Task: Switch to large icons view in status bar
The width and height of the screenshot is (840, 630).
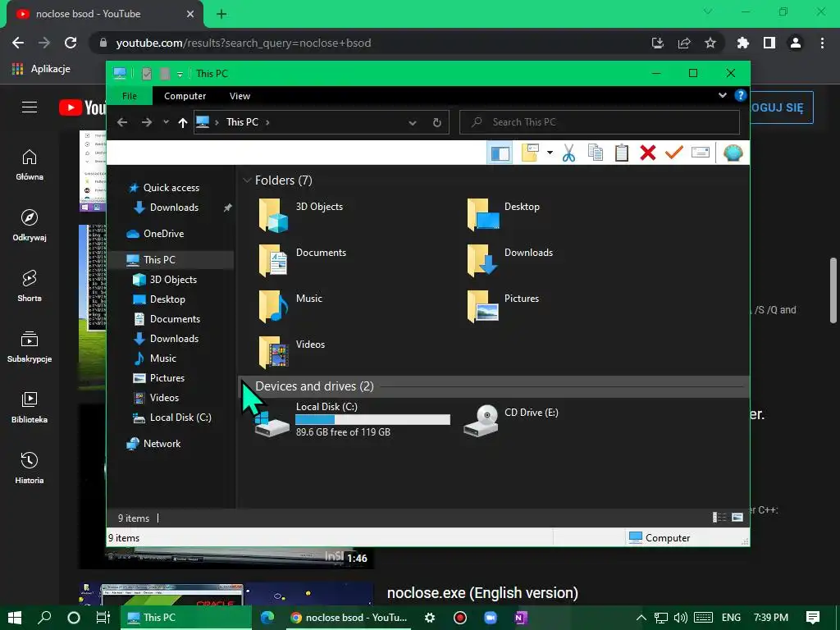Action: pos(737,518)
